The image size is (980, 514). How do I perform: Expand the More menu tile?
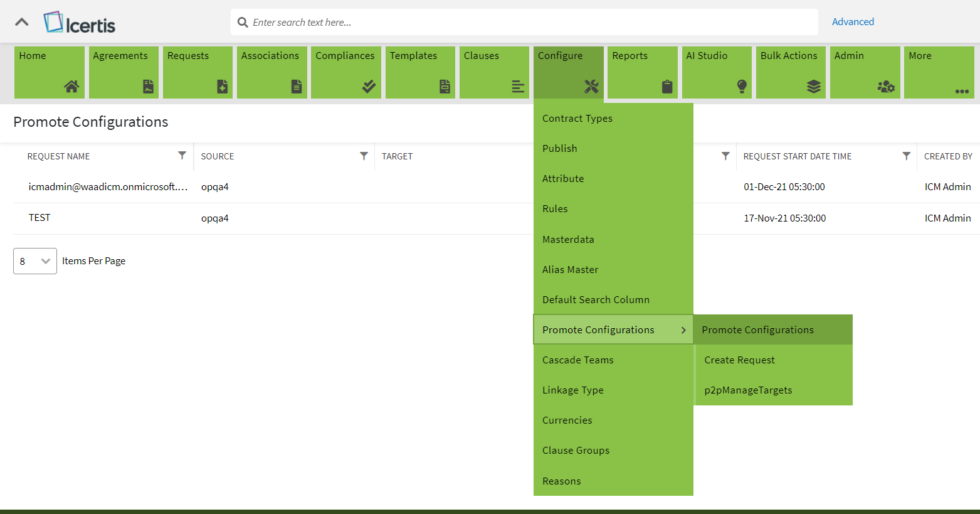[x=939, y=72]
